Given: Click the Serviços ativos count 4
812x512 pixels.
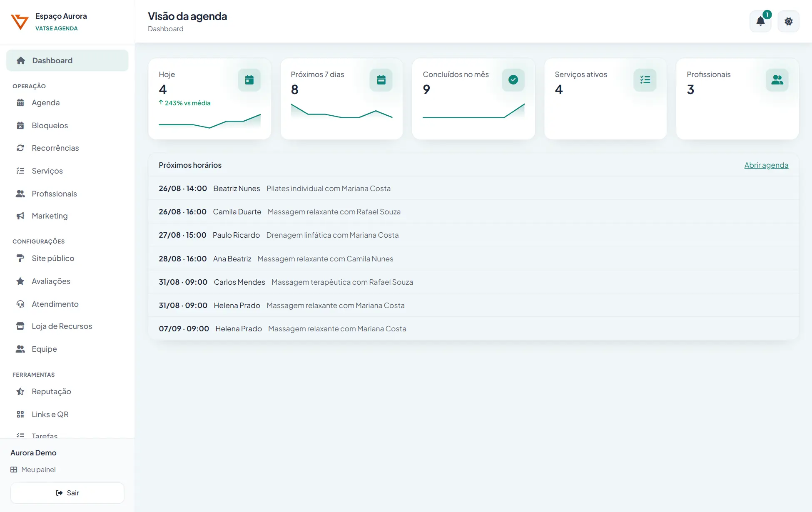Looking at the screenshot, I should point(559,89).
